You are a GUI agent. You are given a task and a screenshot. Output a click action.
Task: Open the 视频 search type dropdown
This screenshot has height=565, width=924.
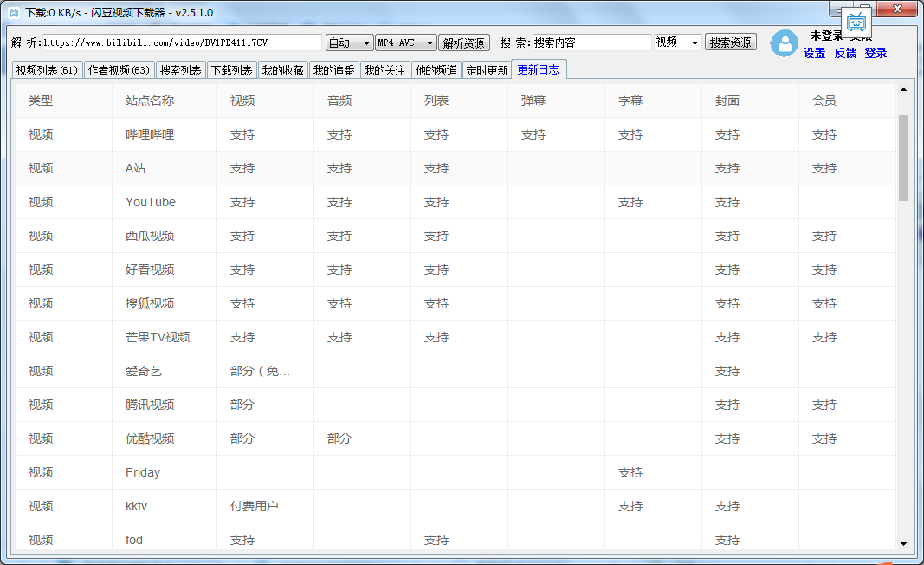pyautogui.click(x=678, y=42)
